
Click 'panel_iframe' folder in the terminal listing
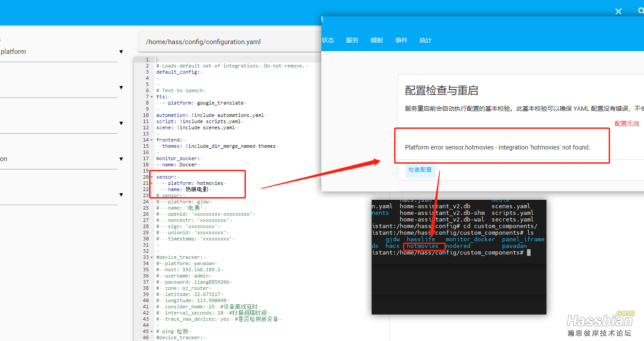[523, 239]
